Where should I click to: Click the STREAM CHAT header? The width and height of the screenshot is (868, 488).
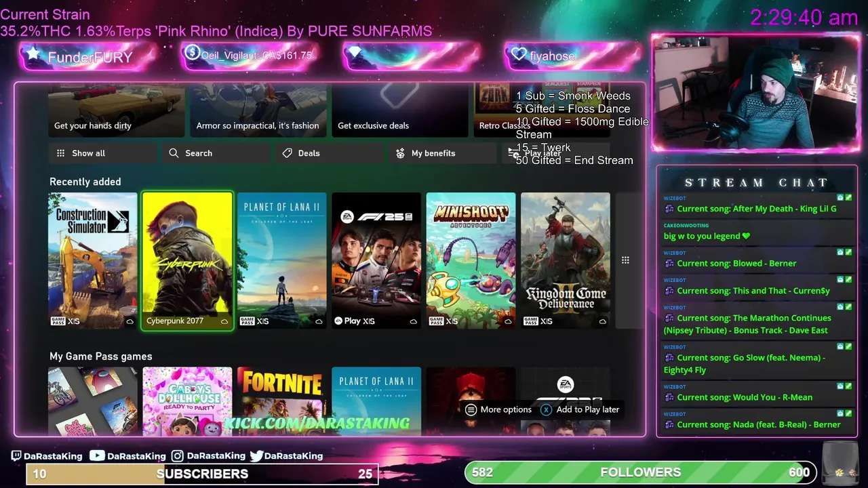tap(757, 183)
